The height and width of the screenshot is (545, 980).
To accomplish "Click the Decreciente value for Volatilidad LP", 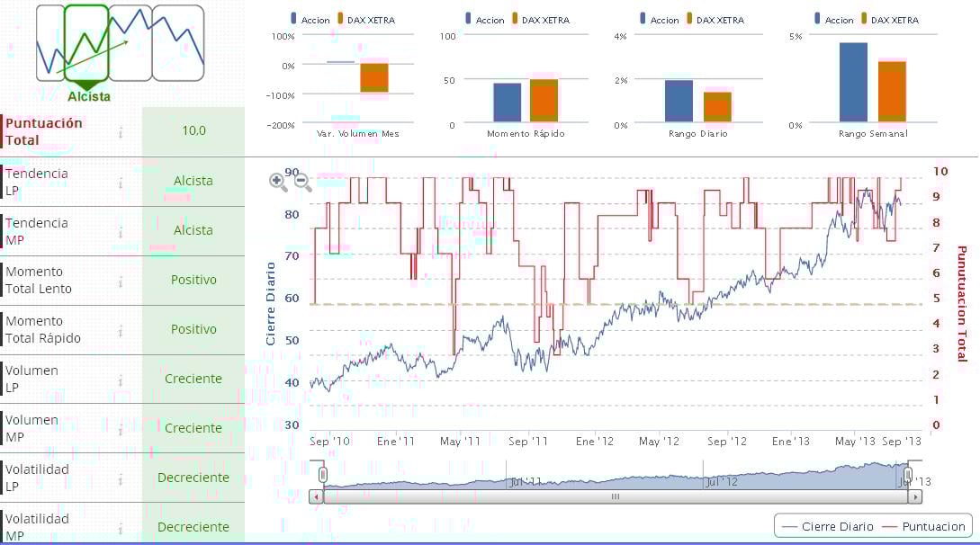I will [193, 478].
